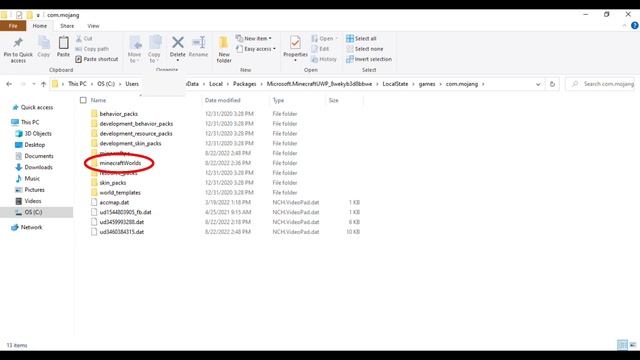Switch to the View ribbon tab
The width and height of the screenshot is (640, 360).
pyautogui.click(x=93, y=26)
